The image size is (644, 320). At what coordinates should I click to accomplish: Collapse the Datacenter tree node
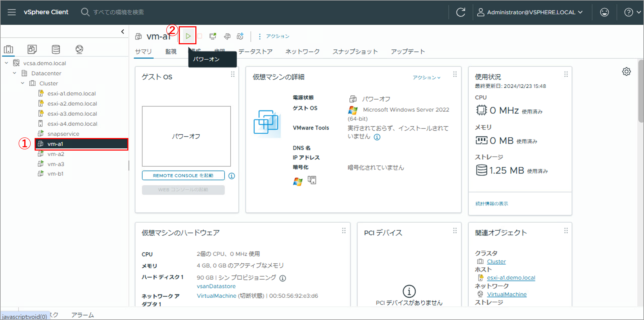(15, 73)
